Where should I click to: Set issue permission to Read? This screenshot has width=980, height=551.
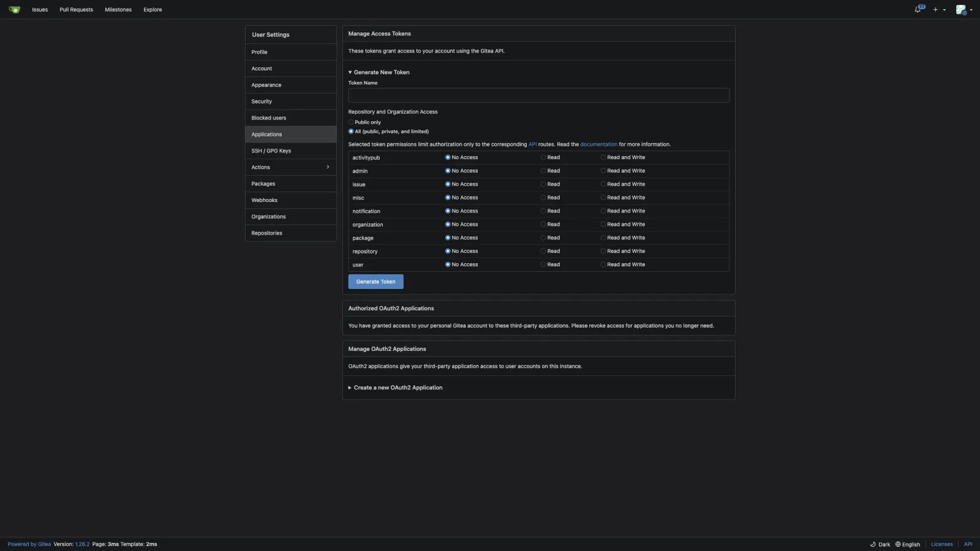543,184
